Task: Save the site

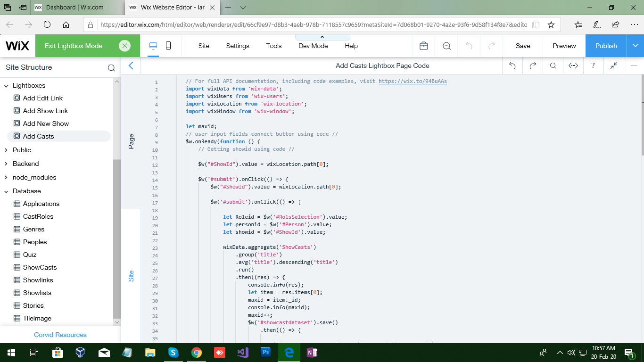Action: click(523, 46)
